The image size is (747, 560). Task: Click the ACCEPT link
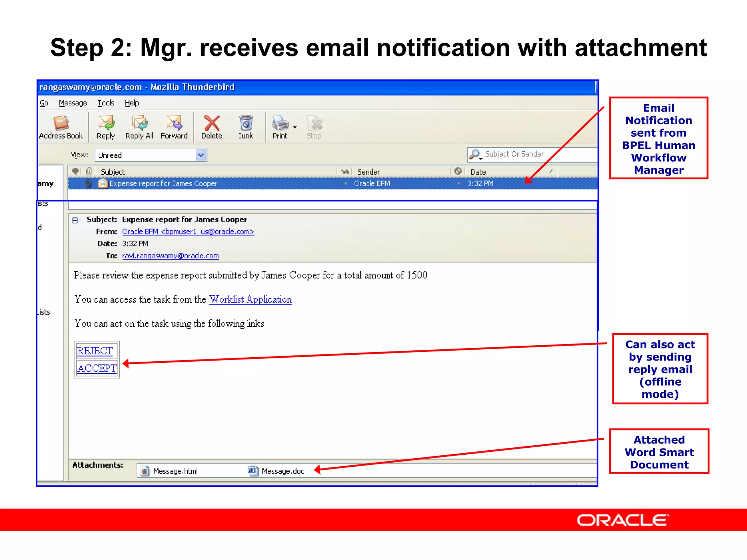[97, 368]
